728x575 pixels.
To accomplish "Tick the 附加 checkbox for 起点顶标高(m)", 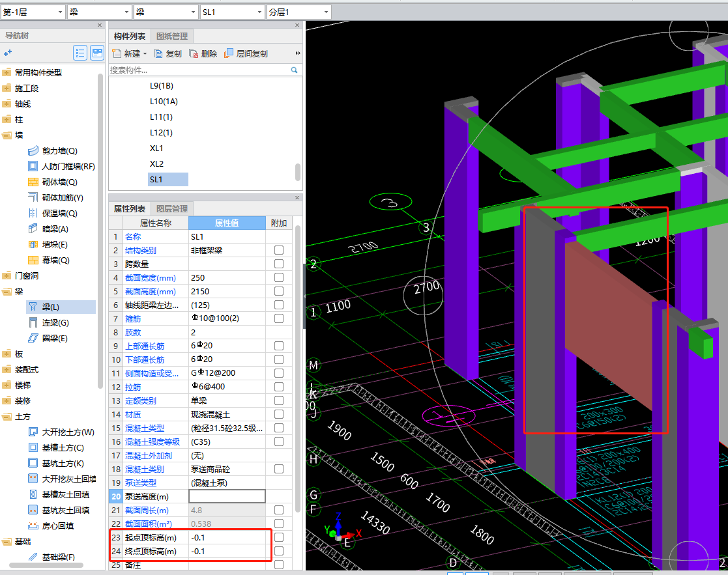I will coord(278,537).
